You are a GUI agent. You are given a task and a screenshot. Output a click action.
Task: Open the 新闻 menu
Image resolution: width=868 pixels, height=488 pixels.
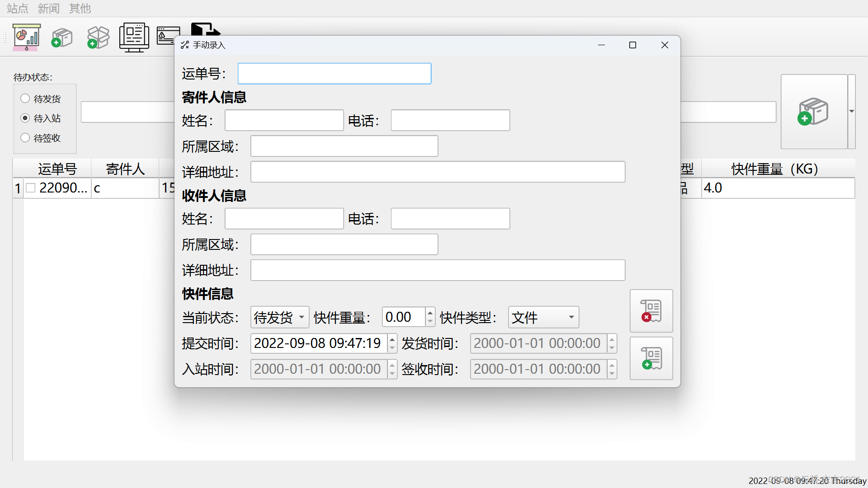click(49, 8)
